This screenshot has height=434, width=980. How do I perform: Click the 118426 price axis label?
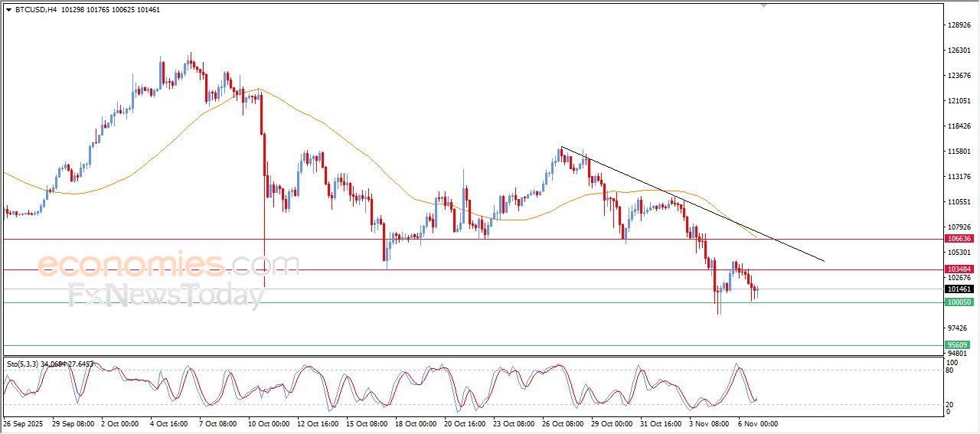959,126
